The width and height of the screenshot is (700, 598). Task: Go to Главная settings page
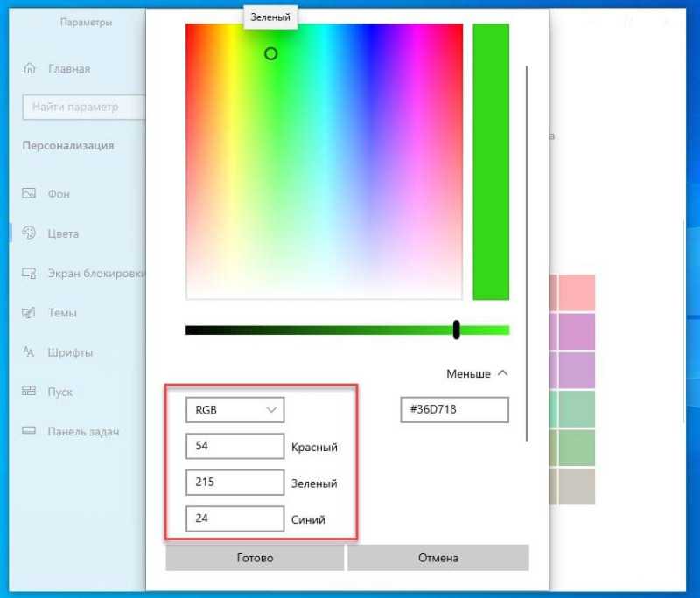point(69,69)
